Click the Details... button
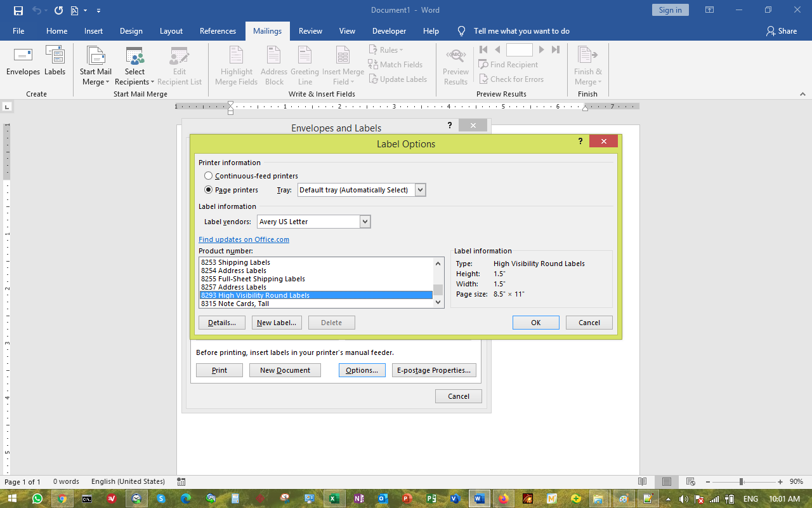 [222, 323]
